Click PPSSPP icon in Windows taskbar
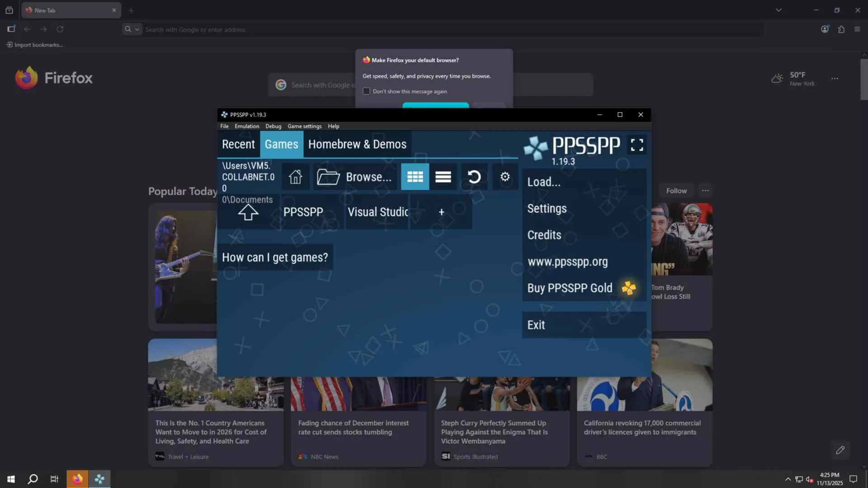The height and width of the screenshot is (488, 868). click(99, 479)
